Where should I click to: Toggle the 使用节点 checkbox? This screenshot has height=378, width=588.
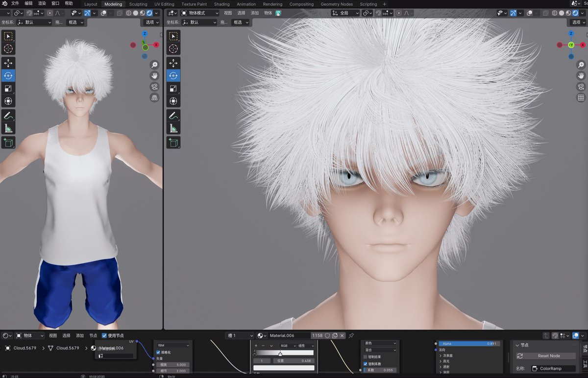pyautogui.click(x=104, y=335)
